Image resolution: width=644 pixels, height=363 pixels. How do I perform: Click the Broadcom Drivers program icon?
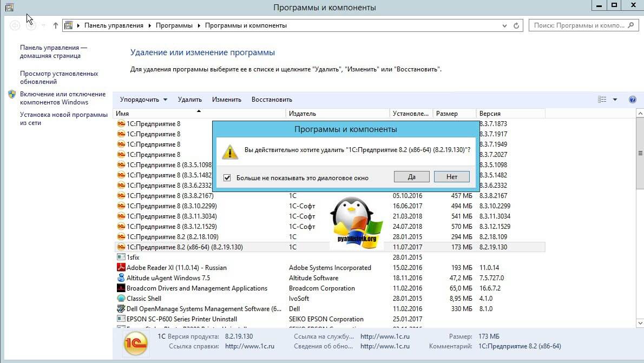[121, 288]
